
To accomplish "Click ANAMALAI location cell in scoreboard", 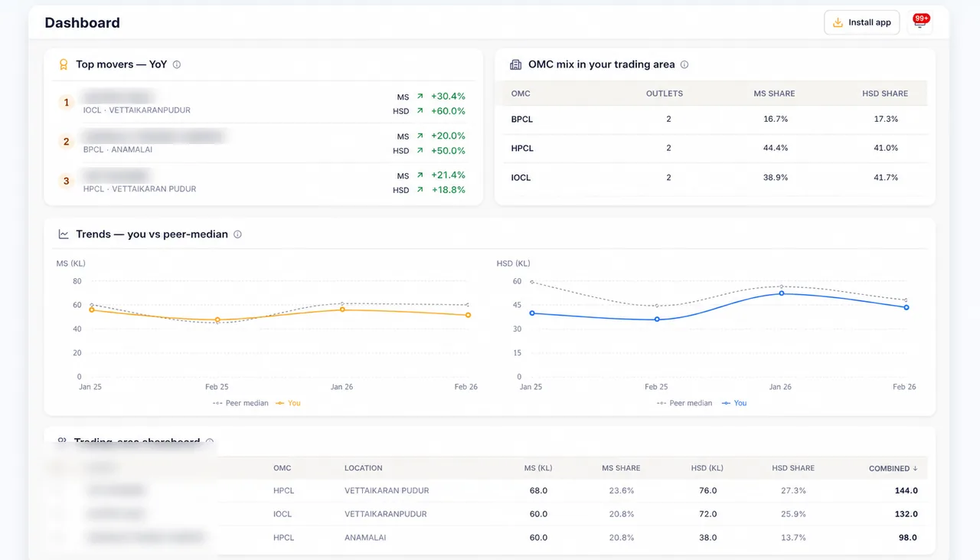I will click(365, 538).
